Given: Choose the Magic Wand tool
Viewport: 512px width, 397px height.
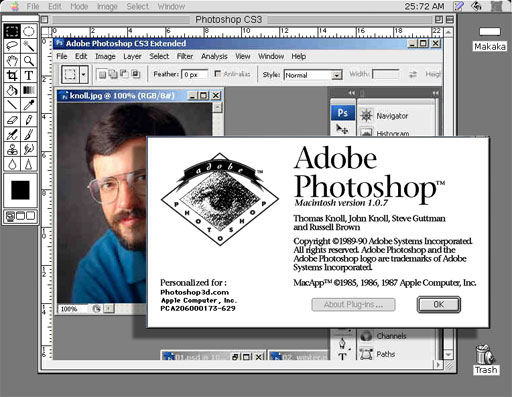Looking at the screenshot, I should (x=29, y=46).
